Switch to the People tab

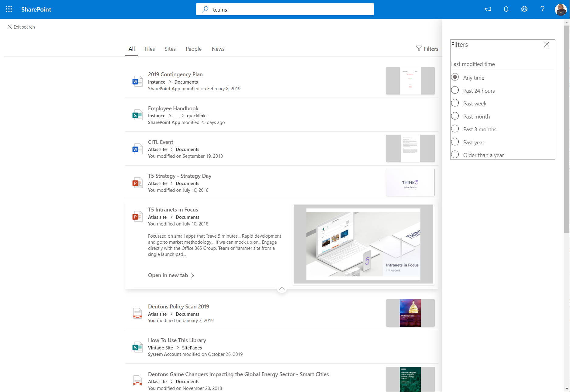194,49
